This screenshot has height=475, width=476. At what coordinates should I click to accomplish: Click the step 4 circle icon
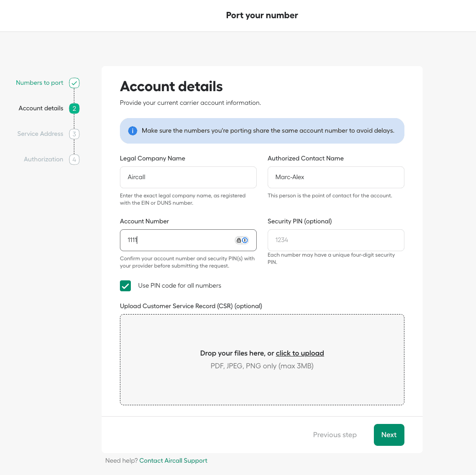[74, 160]
